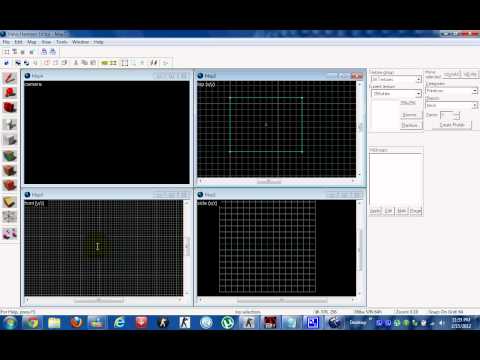Image resolution: width=480 pixels, height=360 pixels.
Task: Click the Copy toolbar icon
Action: 84,63
